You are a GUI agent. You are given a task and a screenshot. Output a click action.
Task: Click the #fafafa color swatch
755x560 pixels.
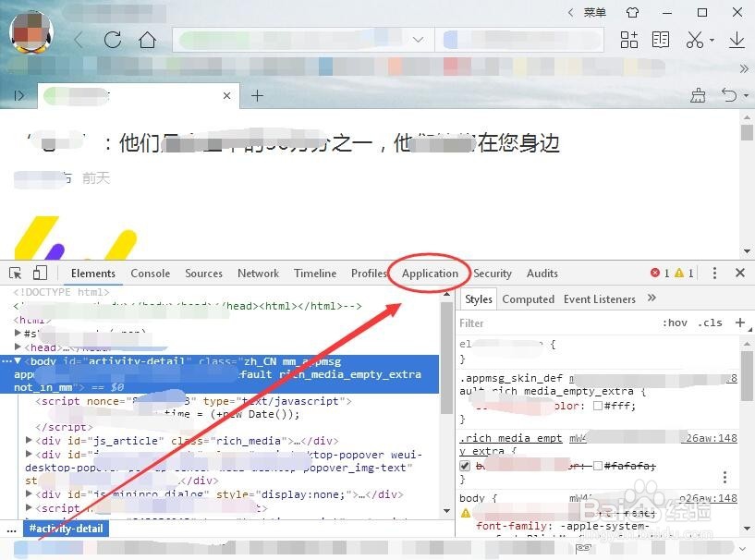[x=598, y=466]
